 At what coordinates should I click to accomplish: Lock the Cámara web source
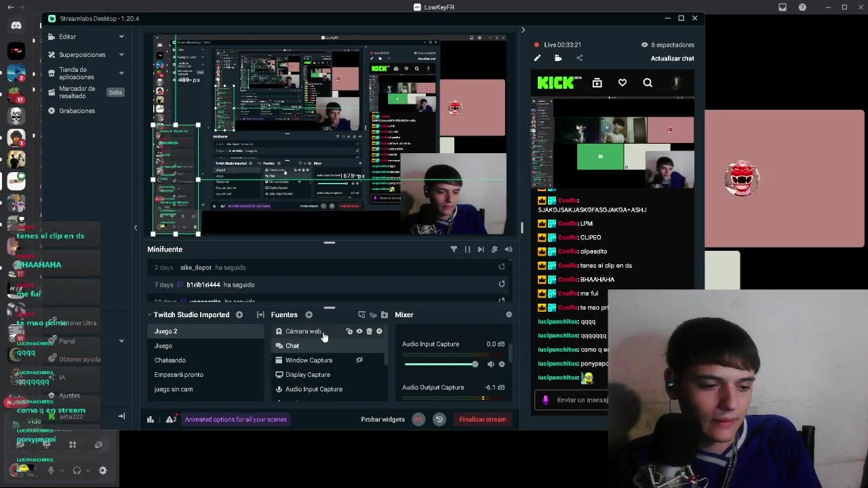[x=349, y=331]
